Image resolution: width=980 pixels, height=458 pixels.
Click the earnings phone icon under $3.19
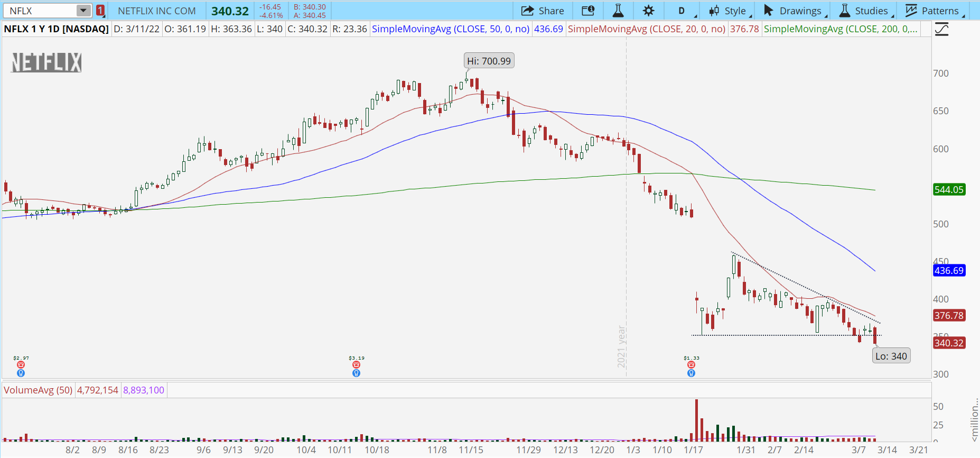tap(356, 365)
